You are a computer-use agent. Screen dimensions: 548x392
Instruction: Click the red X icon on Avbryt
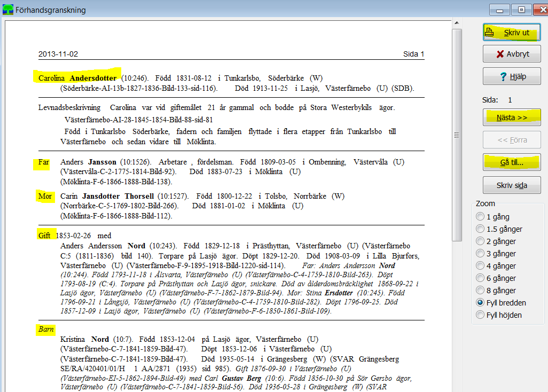500,54
